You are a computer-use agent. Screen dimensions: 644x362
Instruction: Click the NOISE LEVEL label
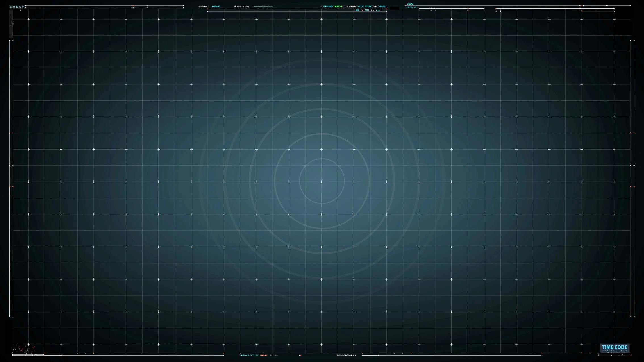click(x=242, y=7)
